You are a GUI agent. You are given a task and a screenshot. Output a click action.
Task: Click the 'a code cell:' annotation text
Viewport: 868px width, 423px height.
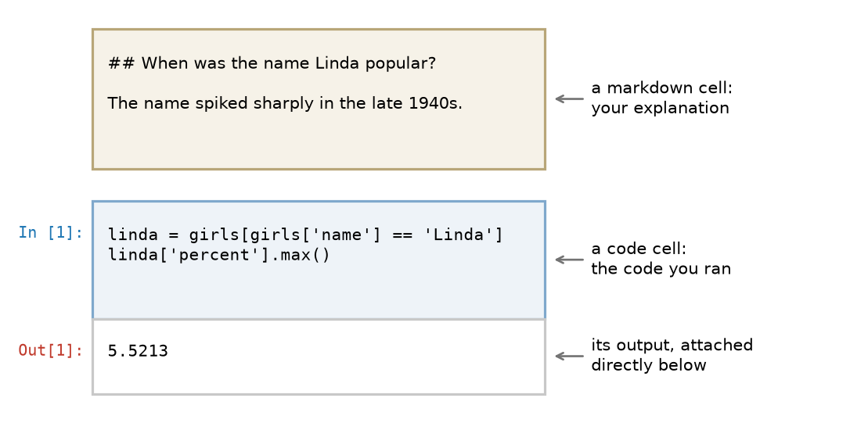[639, 249]
